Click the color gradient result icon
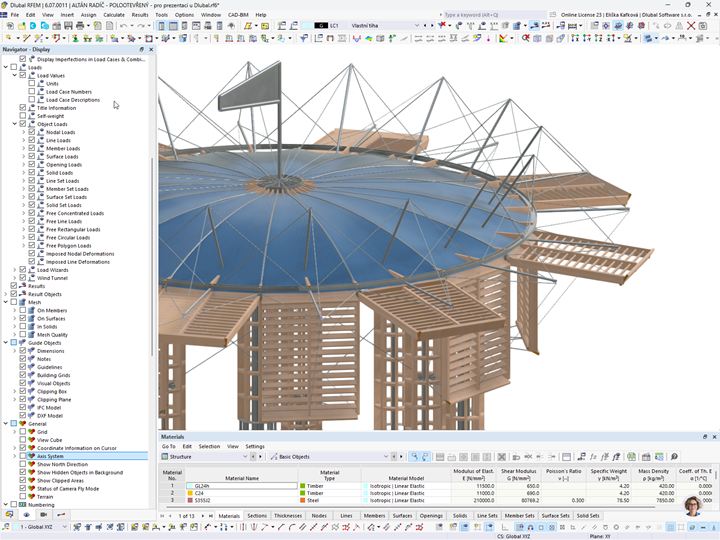Image resolution: width=720 pixels, height=540 pixels. pyautogui.click(x=368, y=38)
